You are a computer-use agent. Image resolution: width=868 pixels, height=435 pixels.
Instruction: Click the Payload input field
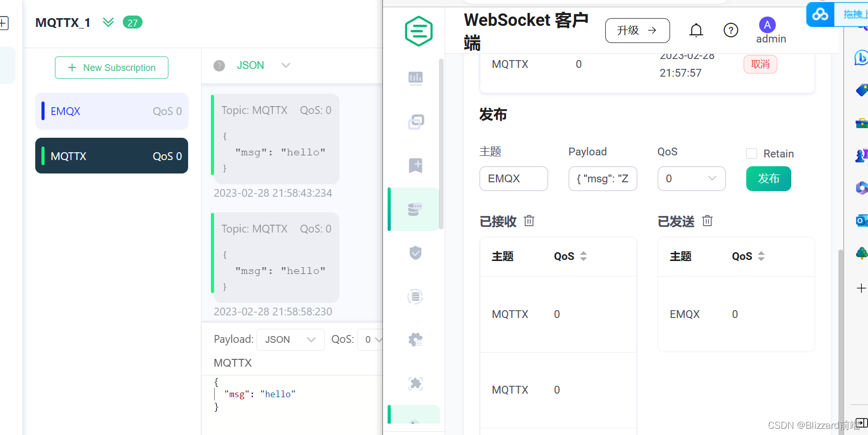603,179
